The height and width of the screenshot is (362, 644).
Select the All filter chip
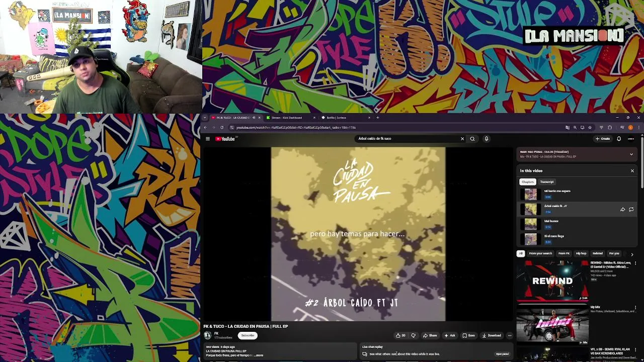tap(521, 253)
